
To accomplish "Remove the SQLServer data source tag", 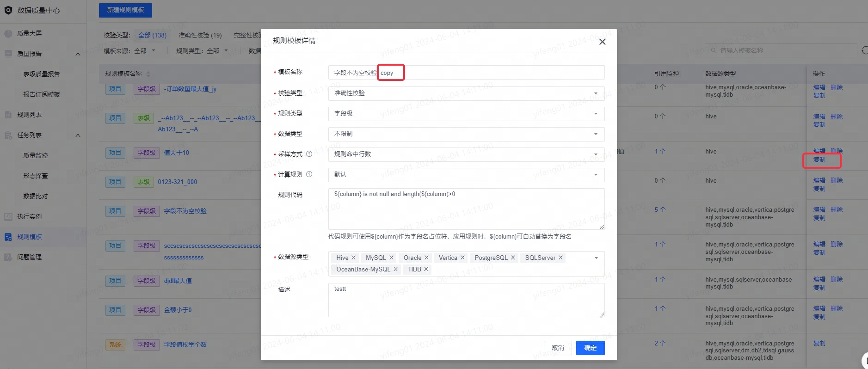I will coord(560,258).
